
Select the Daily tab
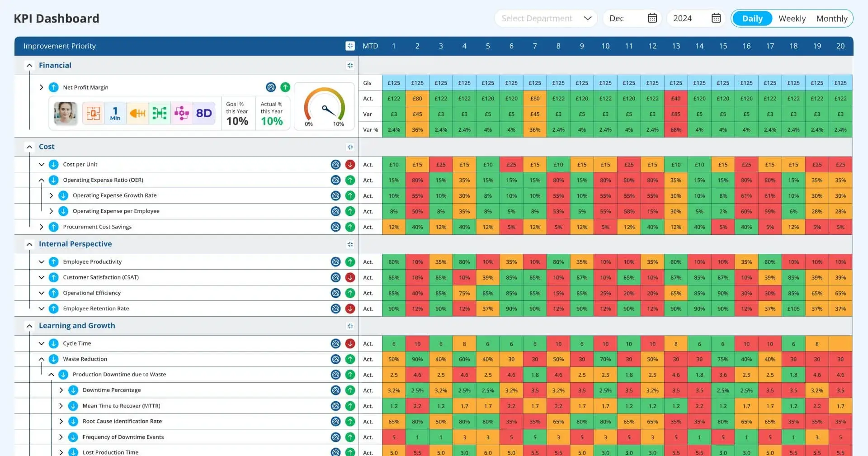click(x=751, y=18)
